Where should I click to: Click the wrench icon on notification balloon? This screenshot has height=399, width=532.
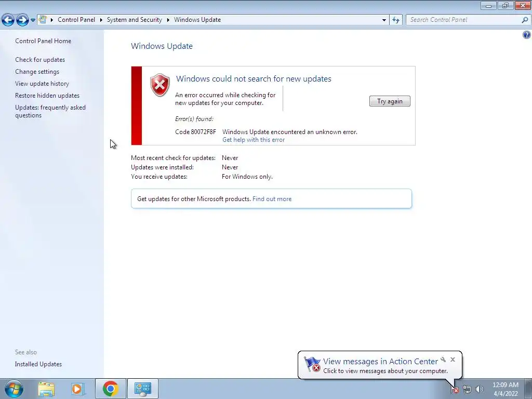point(443,360)
